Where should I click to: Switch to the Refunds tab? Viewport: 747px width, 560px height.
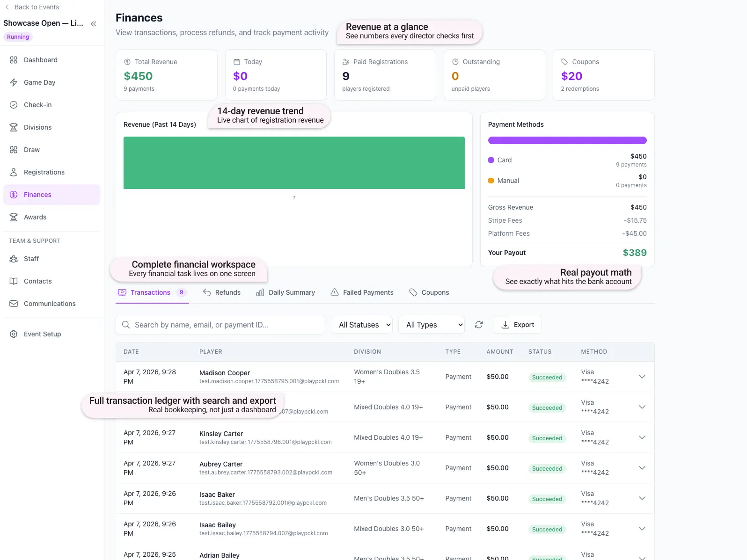click(x=222, y=292)
